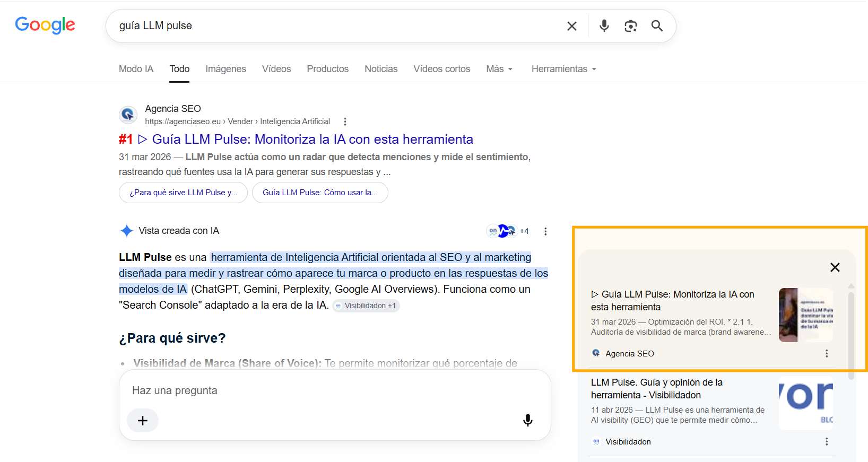
Task: Click plus button in question box
Action: pos(143,421)
